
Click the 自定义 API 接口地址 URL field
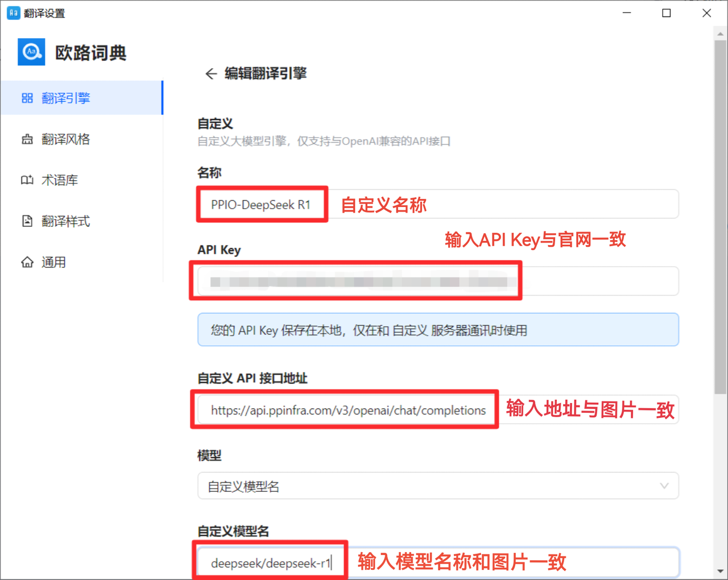[438, 410]
